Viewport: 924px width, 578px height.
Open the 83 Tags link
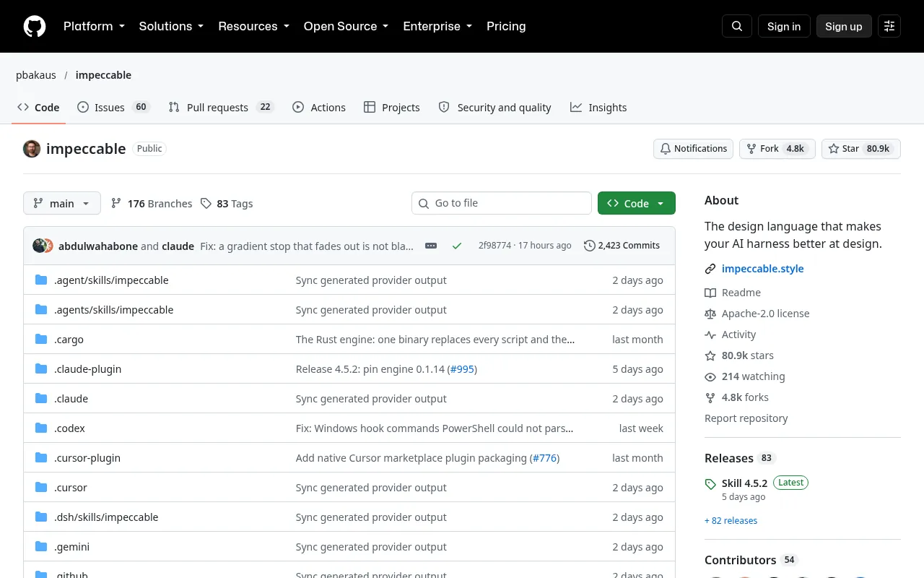pyautogui.click(x=227, y=204)
